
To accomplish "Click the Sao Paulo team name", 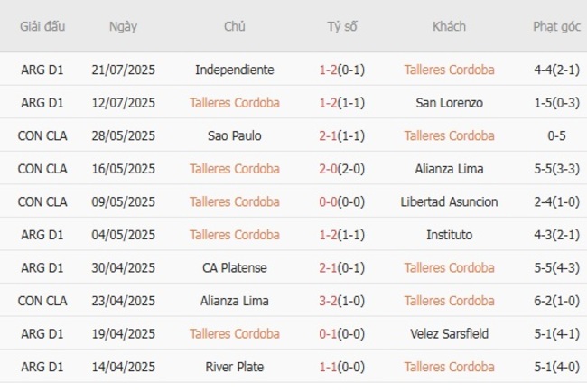I will [235, 135].
